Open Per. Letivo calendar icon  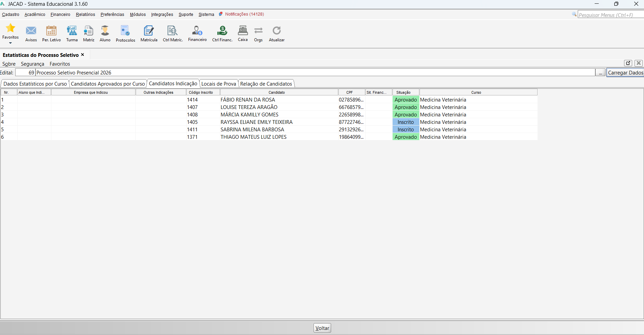[51, 31]
